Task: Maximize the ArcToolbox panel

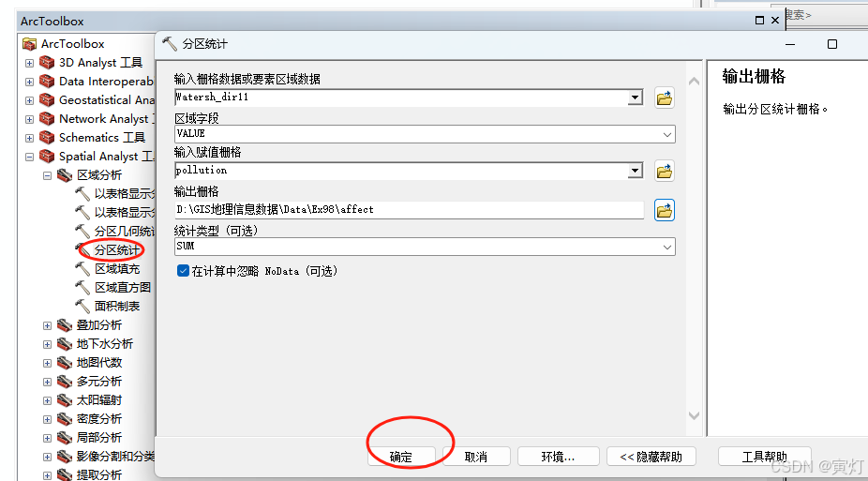Action: (759, 21)
